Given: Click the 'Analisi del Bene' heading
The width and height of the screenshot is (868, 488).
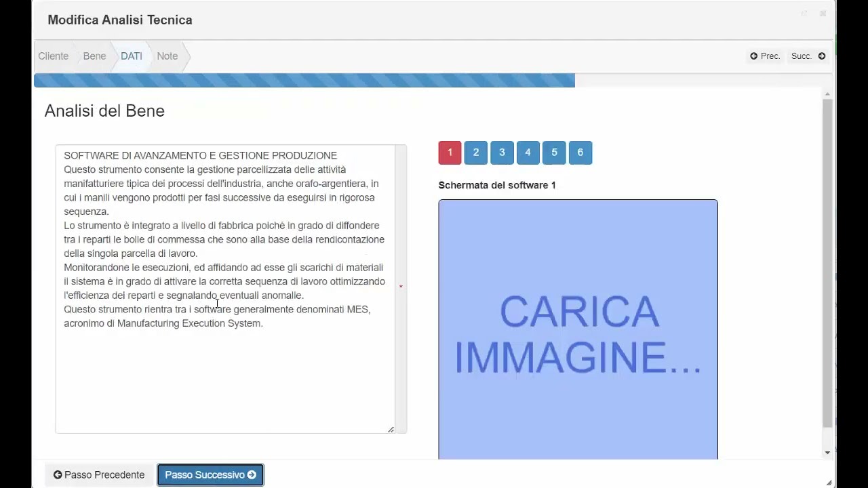Looking at the screenshot, I should point(104,111).
